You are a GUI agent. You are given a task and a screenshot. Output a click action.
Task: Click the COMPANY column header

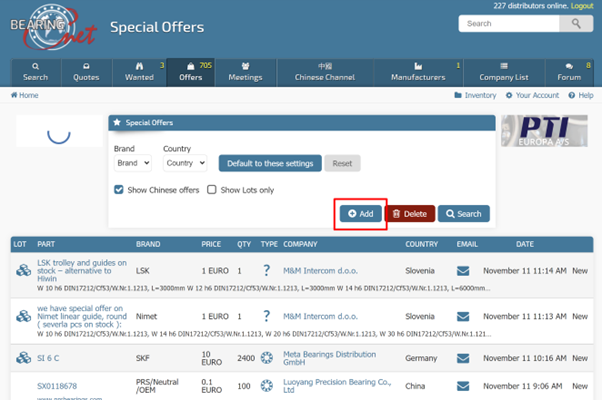click(x=300, y=244)
